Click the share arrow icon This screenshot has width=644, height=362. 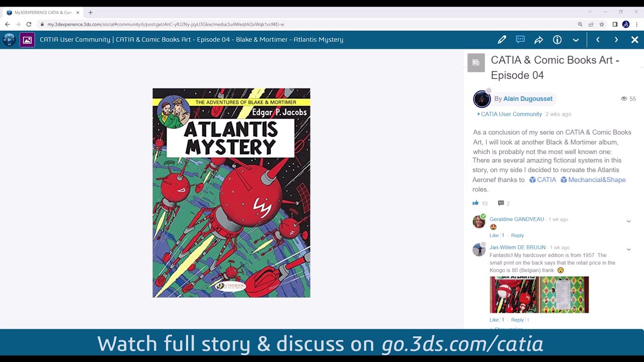(539, 40)
